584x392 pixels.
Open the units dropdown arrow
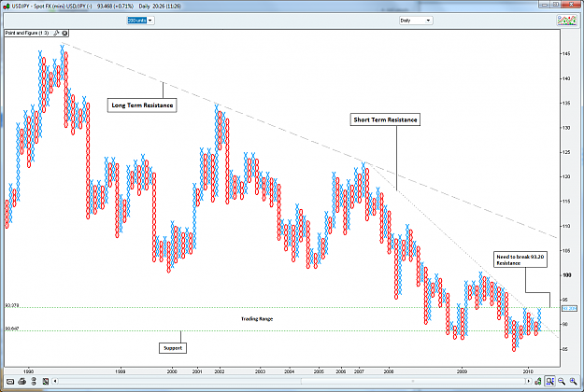pyautogui.click(x=150, y=21)
